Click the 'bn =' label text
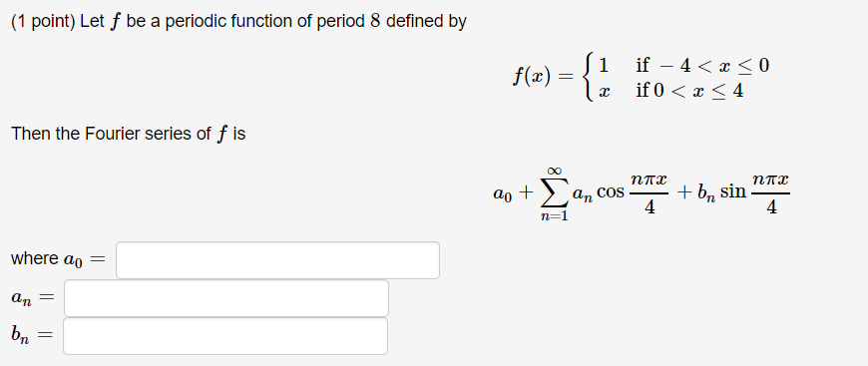868x366 pixels. click(x=31, y=335)
